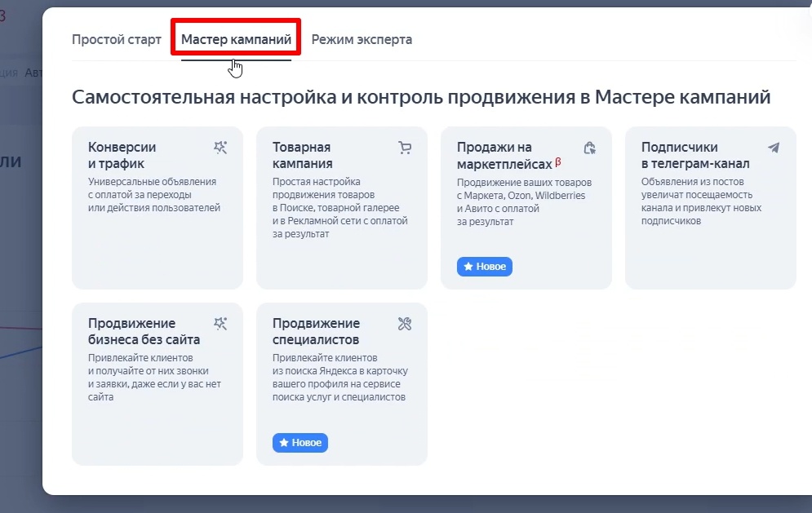812x513 pixels.
Task: Click the Новое badge on the marketplaces card
Action: click(484, 267)
